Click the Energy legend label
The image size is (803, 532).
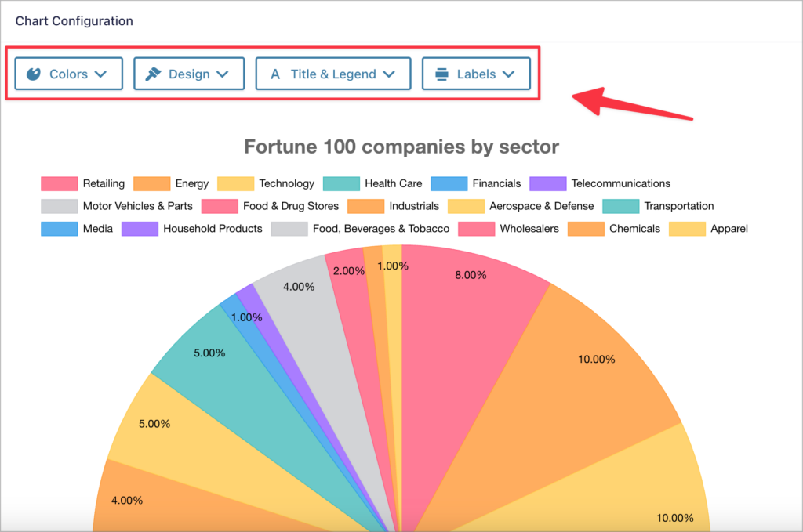tap(192, 183)
